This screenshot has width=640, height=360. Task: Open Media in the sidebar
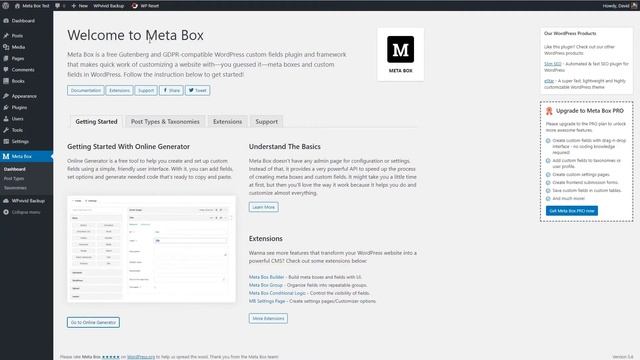click(x=26, y=47)
